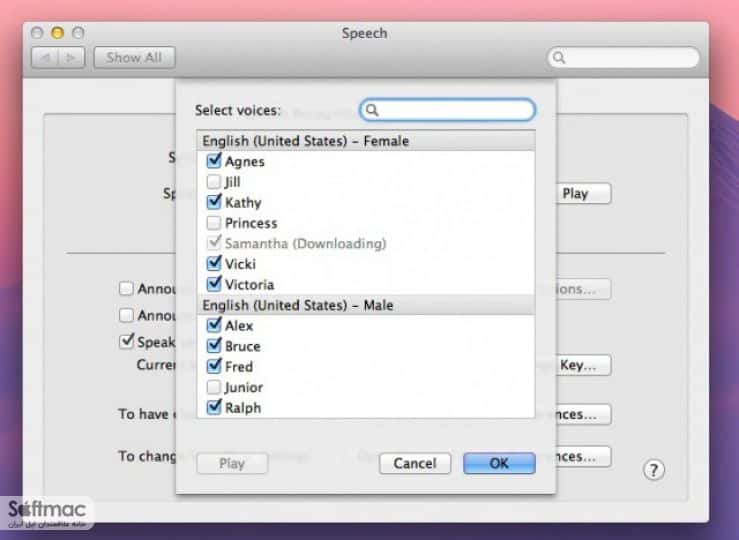Minimize the Speech window with yellow button
The width and height of the screenshot is (739, 540).
57,33
